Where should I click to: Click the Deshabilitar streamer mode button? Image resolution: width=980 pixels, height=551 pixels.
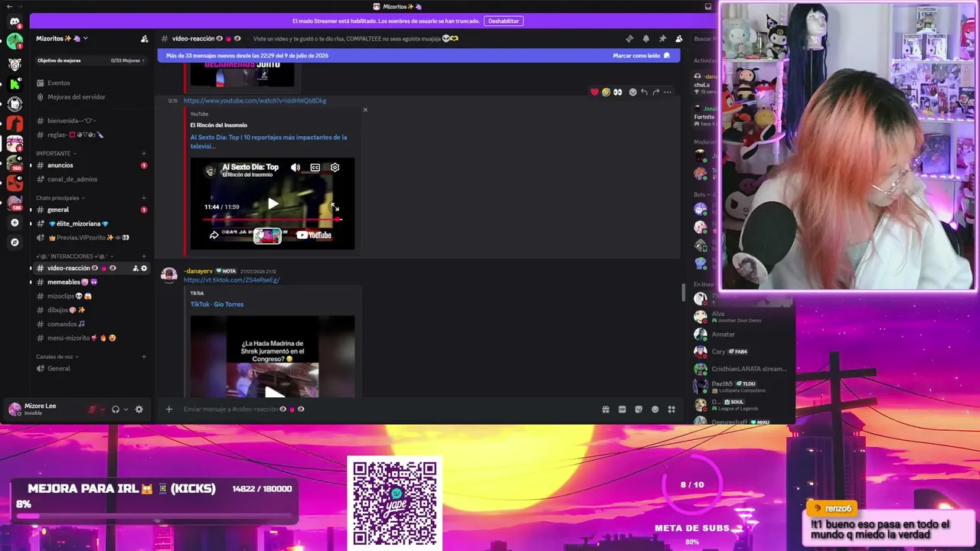tap(504, 21)
